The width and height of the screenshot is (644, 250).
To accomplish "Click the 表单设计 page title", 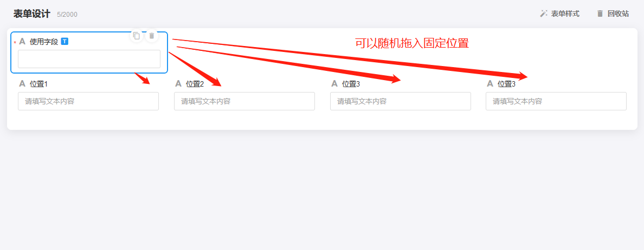I will pyautogui.click(x=31, y=14).
